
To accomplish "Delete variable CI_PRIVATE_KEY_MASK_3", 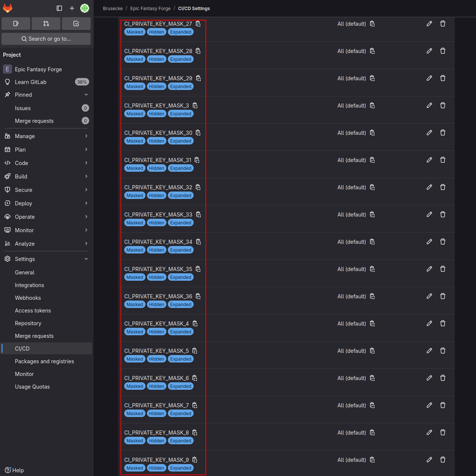I will point(443,105).
